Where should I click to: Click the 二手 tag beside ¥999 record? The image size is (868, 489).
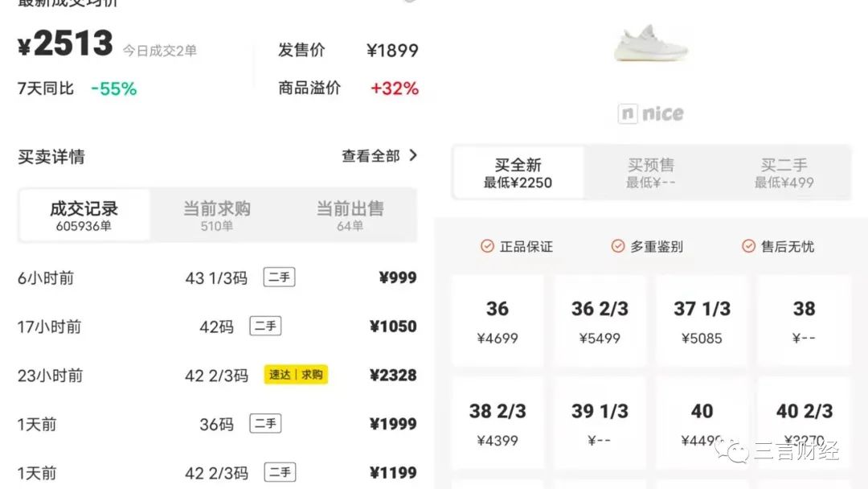[x=279, y=277]
